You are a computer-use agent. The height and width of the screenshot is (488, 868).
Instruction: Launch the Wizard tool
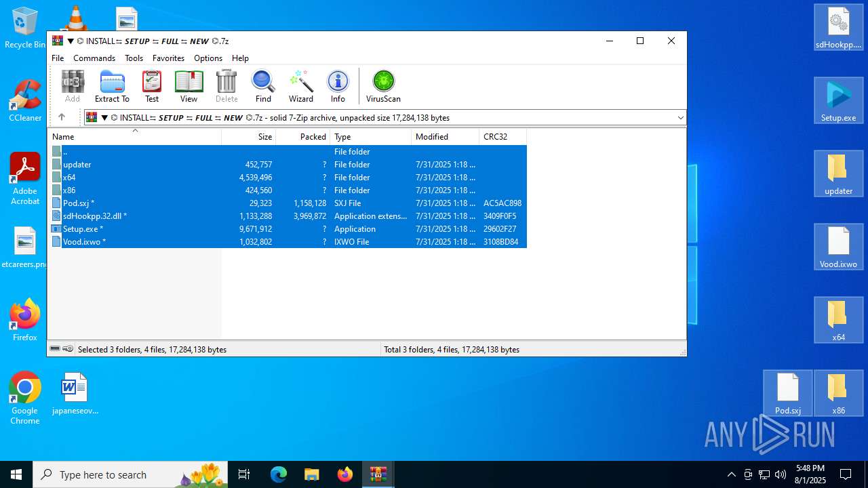tap(301, 86)
